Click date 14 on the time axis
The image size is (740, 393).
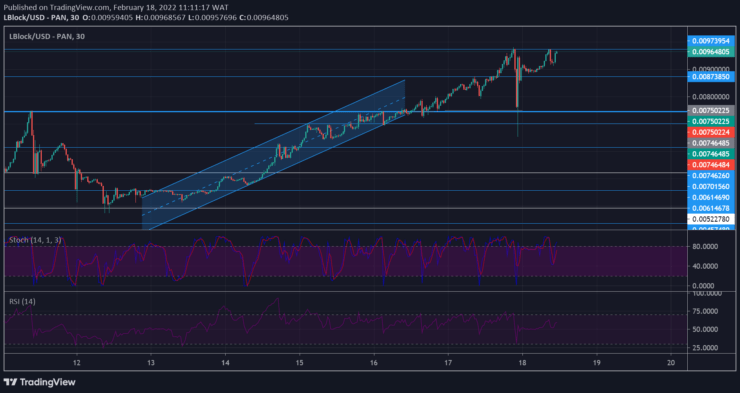(x=225, y=363)
